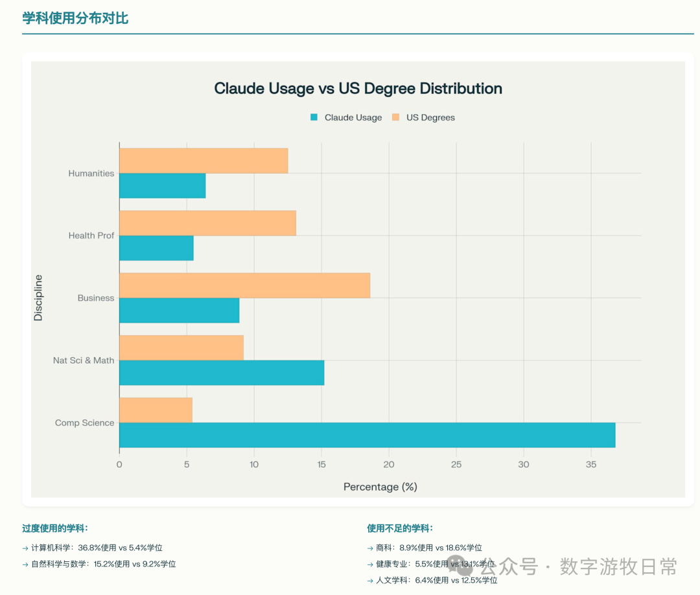This screenshot has width=700, height=595.
Task: Click the arrow bullet before 计算机科学
Action: coord(25,548)
